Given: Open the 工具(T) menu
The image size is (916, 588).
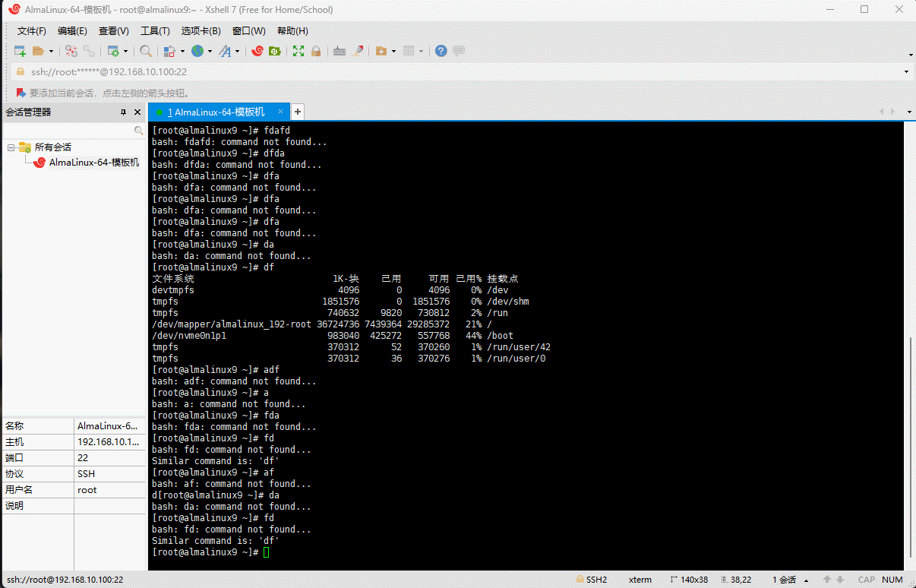Looking at the screenshot, I should [x=155, y=31].
